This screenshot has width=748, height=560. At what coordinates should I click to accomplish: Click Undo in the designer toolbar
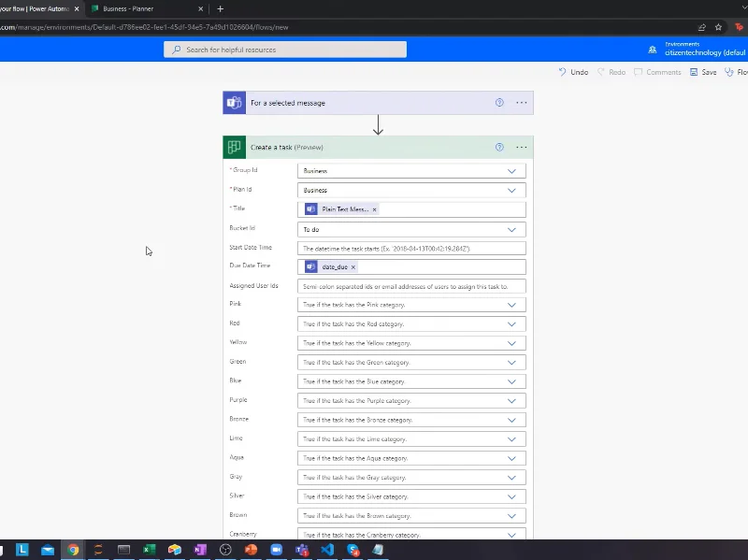coord(573,72)
